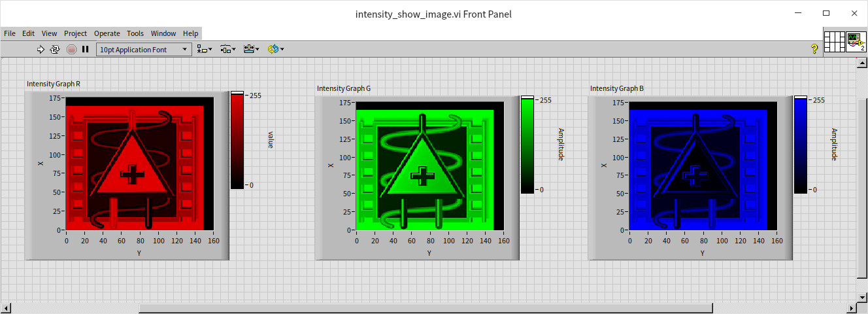
Task: Click the green color ramp of Graph G
Action: pos(527,145)
